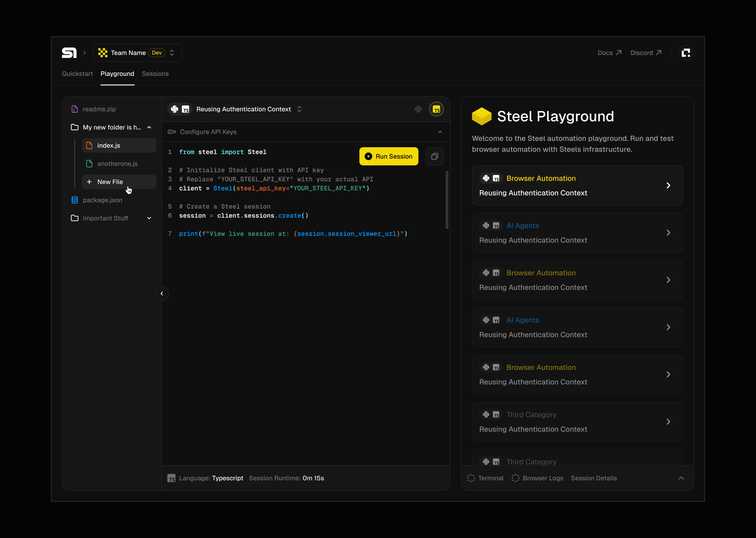The height and width of the screenshot is (538, 756).
Task: Switch to the Sessions tab
Action: point(155,74)
